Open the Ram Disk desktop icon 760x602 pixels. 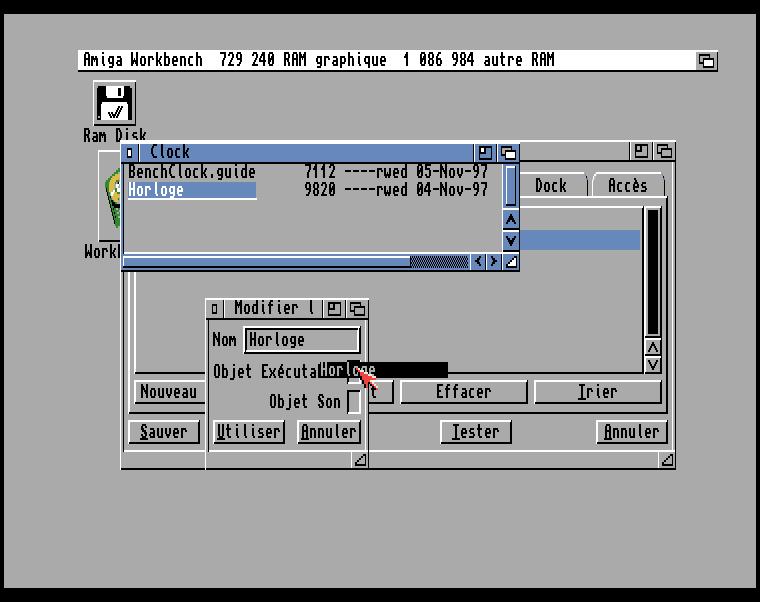[114, 104]
